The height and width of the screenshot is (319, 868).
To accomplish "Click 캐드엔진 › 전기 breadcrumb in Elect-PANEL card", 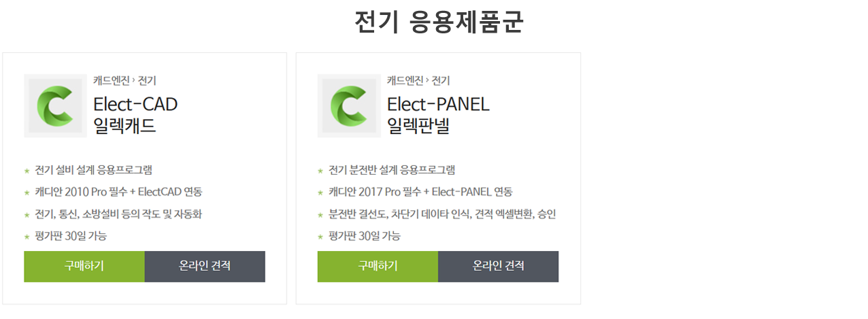I will [x=418, y=80].
